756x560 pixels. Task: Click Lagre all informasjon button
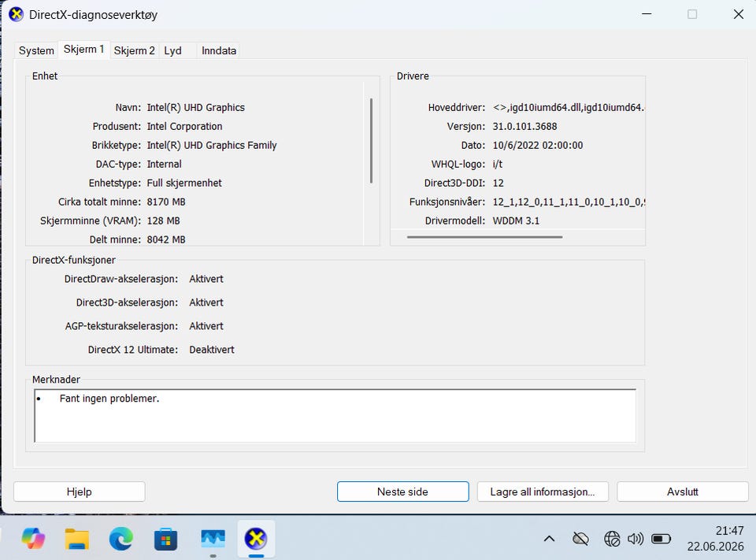(543, 491)
